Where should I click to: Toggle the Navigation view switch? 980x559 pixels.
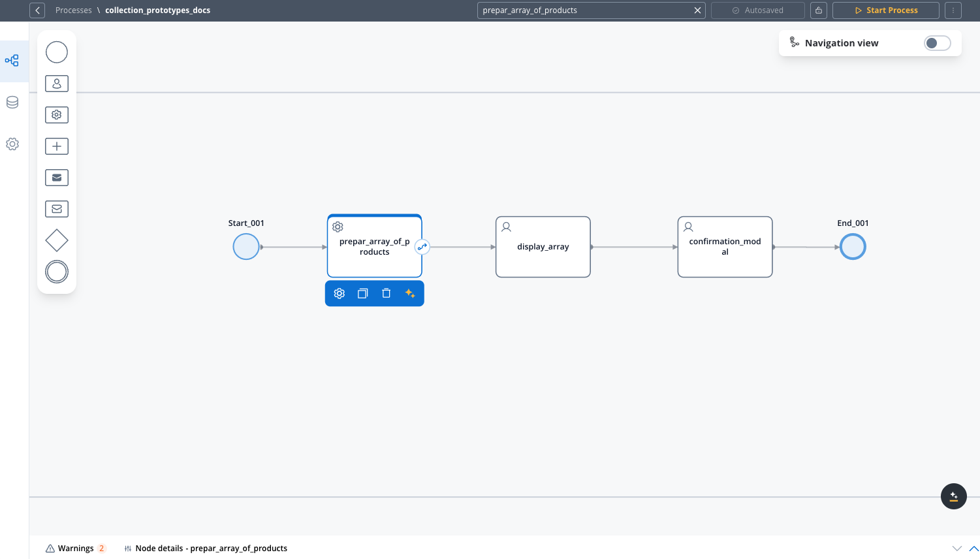pyautogui.click(x=938, y=43)
